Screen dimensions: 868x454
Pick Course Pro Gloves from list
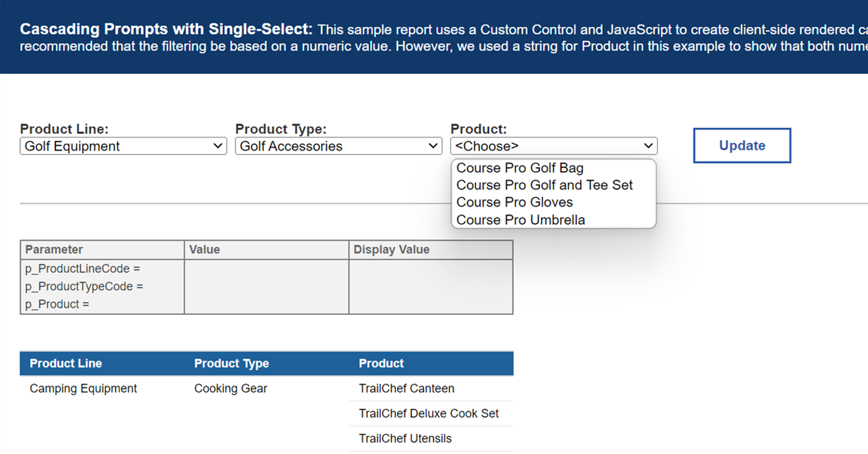514,202
